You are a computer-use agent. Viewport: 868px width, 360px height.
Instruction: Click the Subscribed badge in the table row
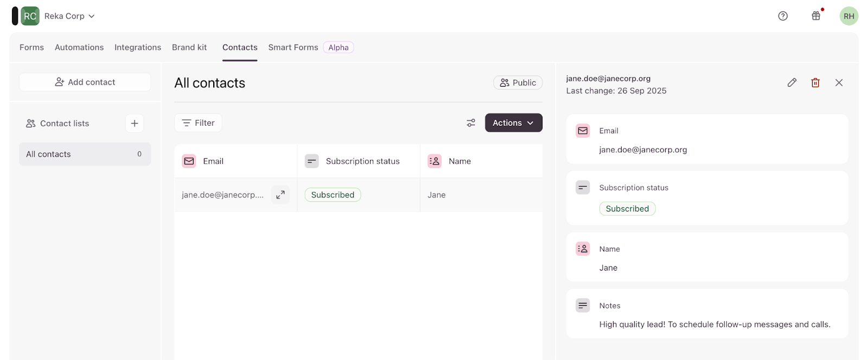(x=333, y=195)
